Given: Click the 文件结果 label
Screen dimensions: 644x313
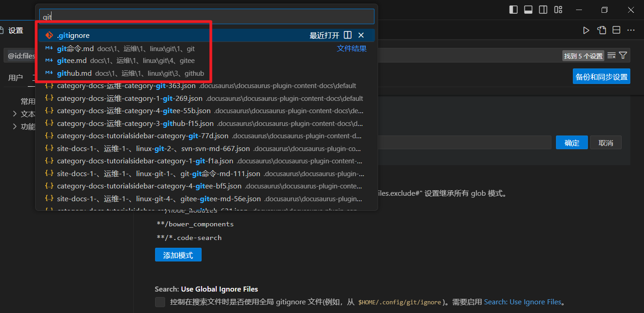Looking at the screenshot, I should click(x=352, y=48).
